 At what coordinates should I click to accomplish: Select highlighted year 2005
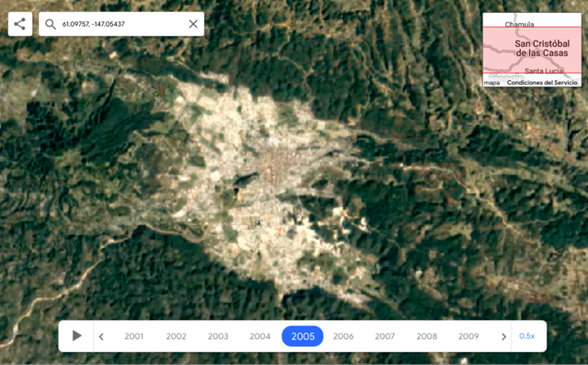[302, 336]
